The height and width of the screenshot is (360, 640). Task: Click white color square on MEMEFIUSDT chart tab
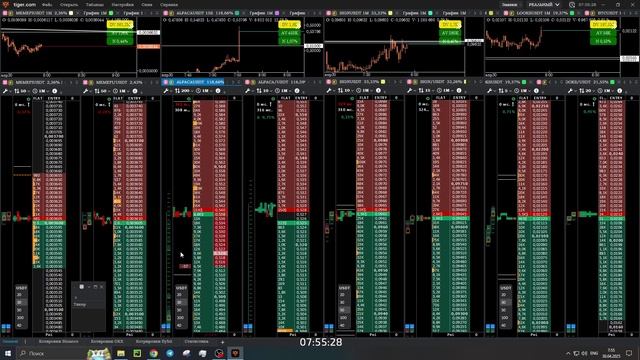[x=71, y=13]
